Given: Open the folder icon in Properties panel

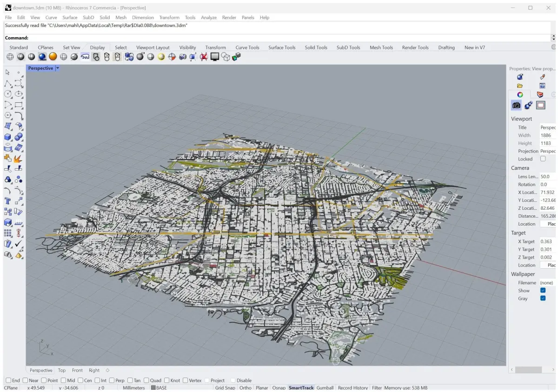Looking at the screenshot, I should point(520,86).
